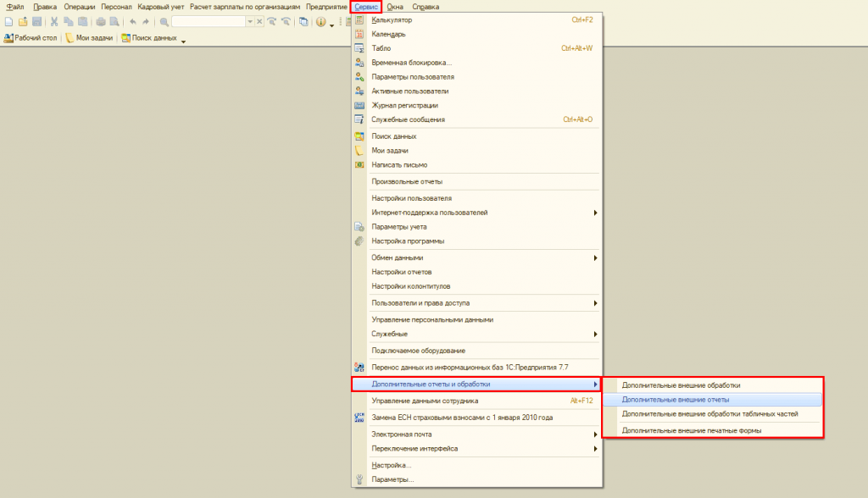The image size is (868, 498).
Task: Open the toolbar search combo box dropdown arrow
Action: (249, 21)
